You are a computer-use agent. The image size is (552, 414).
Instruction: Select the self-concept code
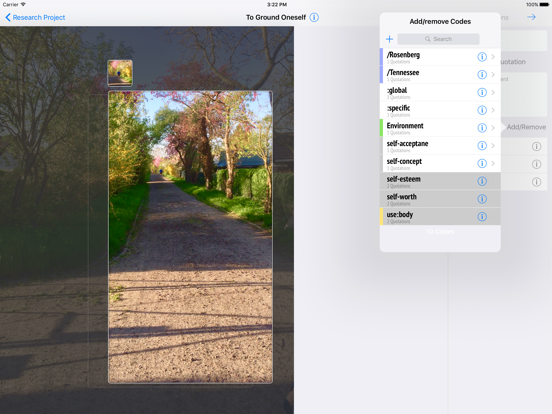pos(440,163)
